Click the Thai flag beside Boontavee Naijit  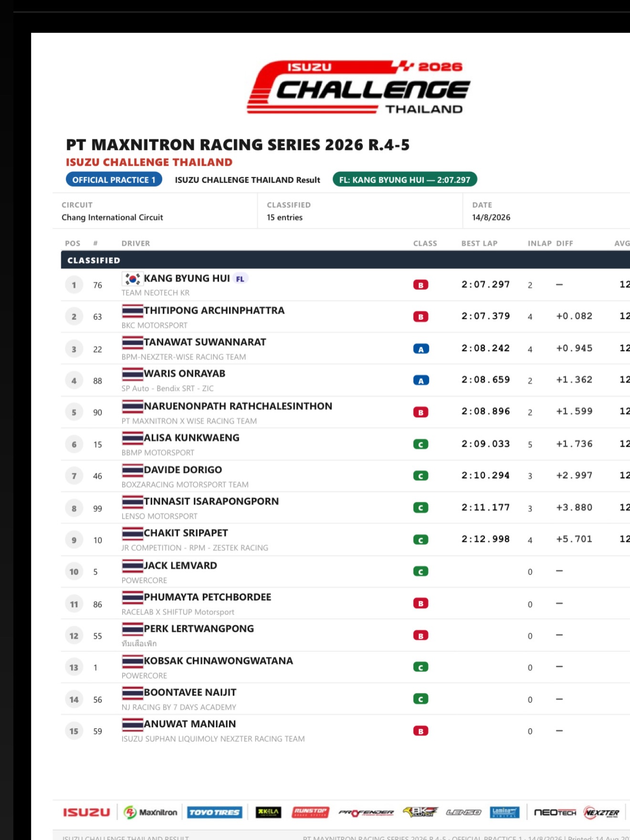point(132,693)
